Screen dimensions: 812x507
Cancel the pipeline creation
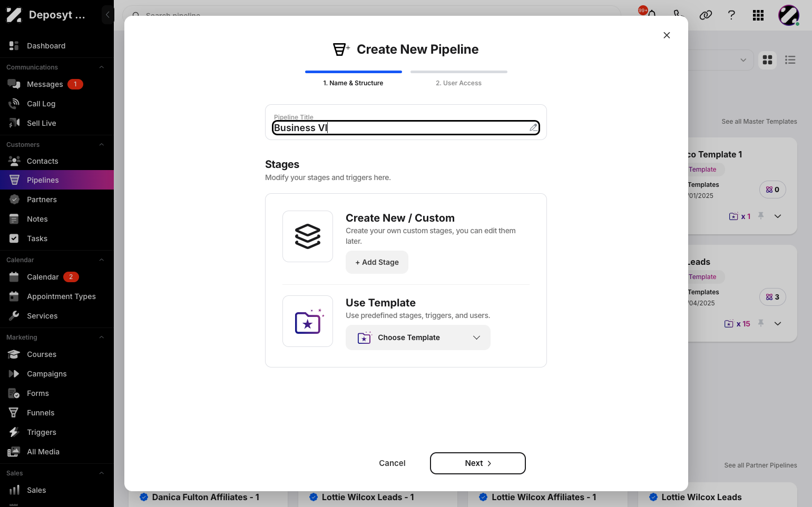pos(392,463)
